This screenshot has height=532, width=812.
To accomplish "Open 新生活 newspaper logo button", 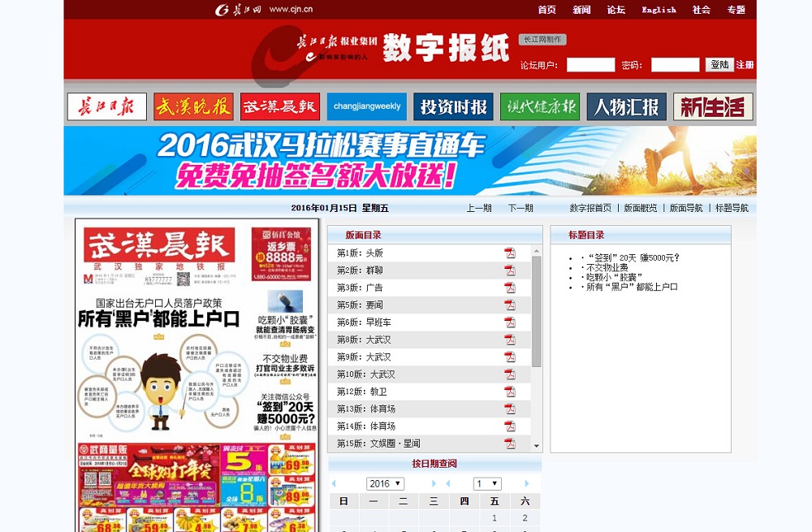I will point(713,106).
